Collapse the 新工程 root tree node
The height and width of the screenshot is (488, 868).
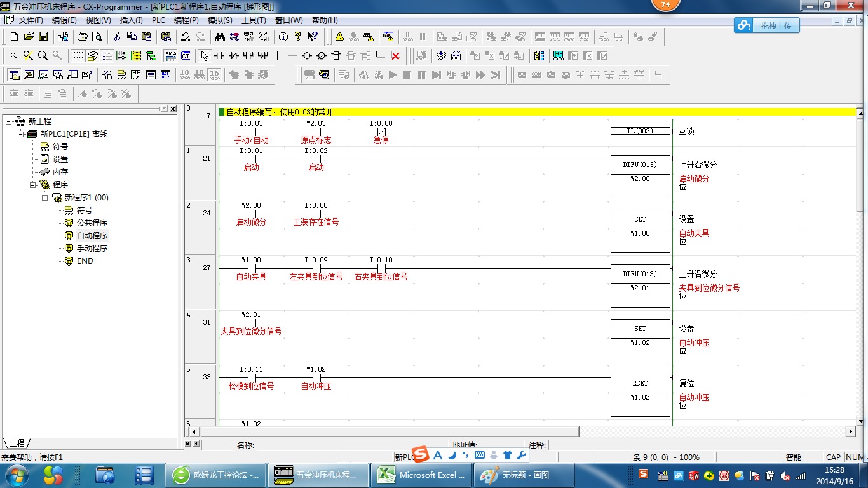coord(8,121)
